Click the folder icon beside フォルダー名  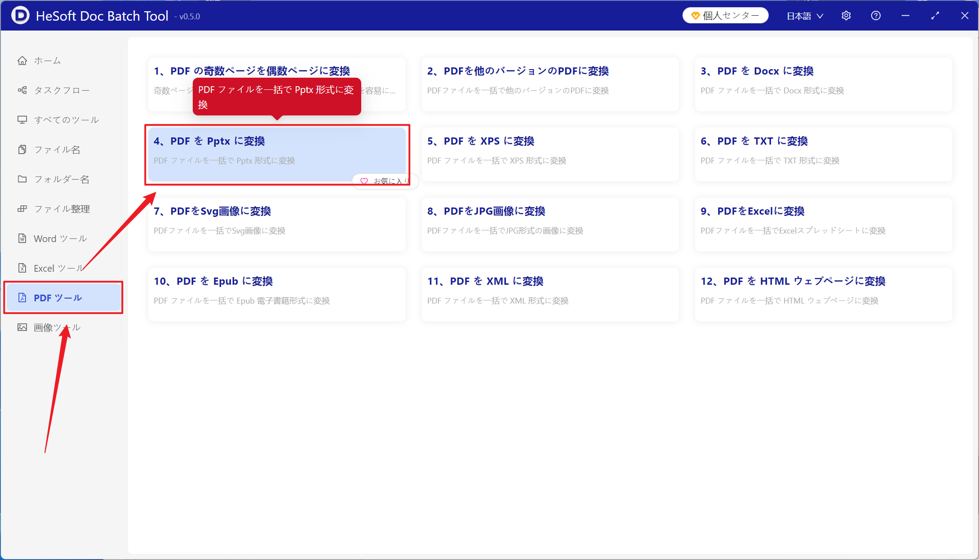pos(22,179)
